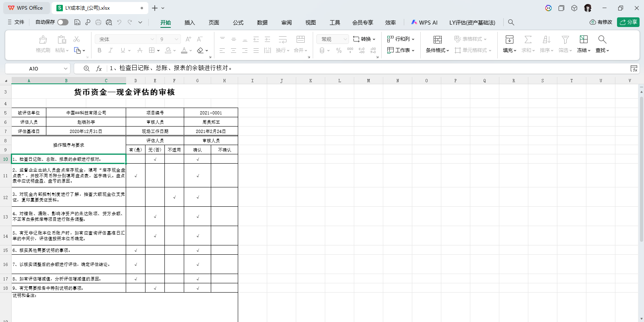Open the font name 宋体 dropdown
644x322 pixels.
[152, 39]
